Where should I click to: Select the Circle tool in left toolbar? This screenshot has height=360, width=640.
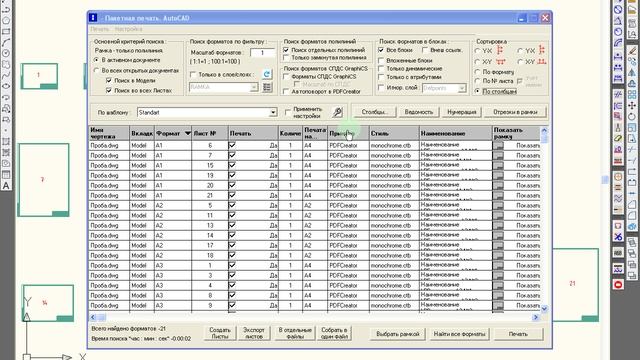click(6, 53)
